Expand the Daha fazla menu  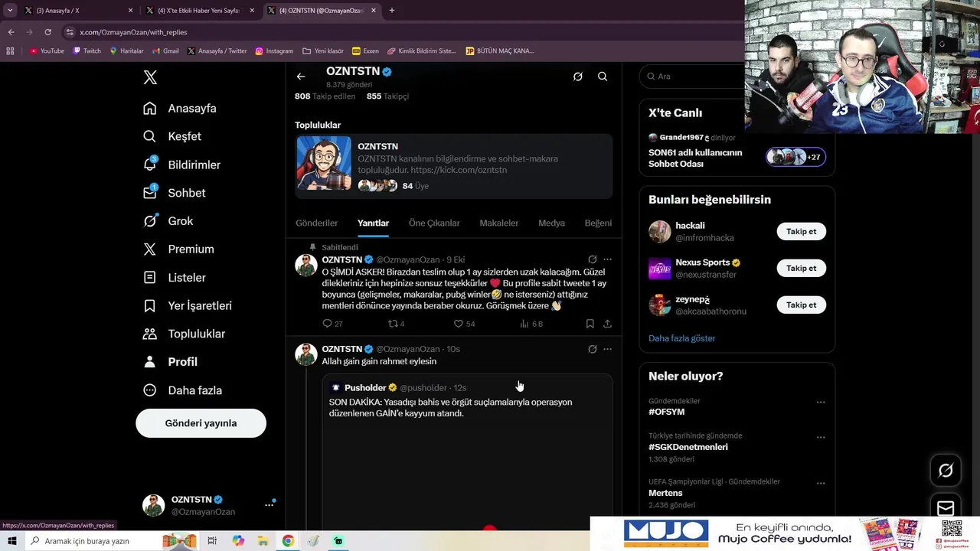(x=182, y=390)
